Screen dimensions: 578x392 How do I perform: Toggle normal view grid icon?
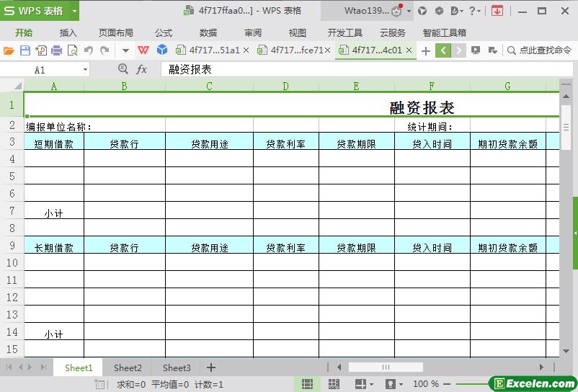pyautogui.click(x=307, y=384)
